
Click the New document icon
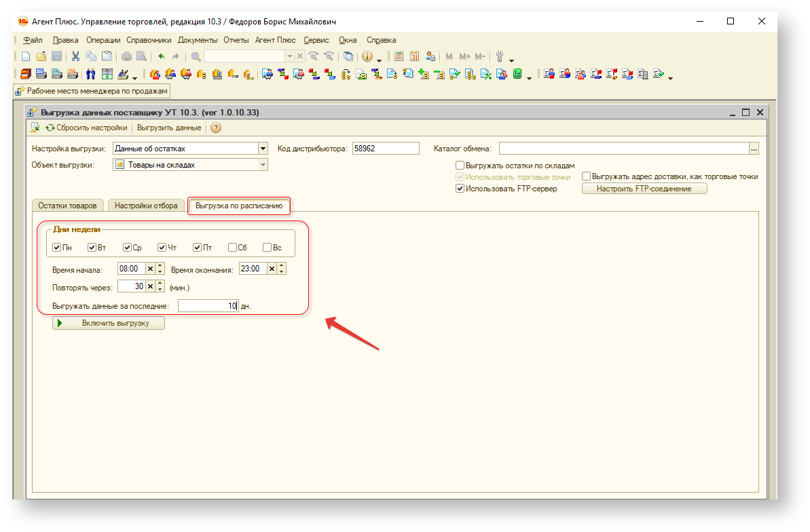point(26,56)
